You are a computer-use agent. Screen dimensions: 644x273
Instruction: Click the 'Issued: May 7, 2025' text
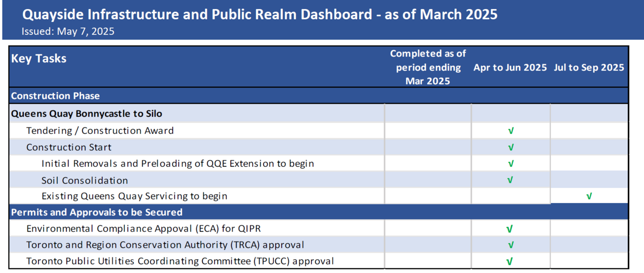pyautogui.click(x=68, y=31)
